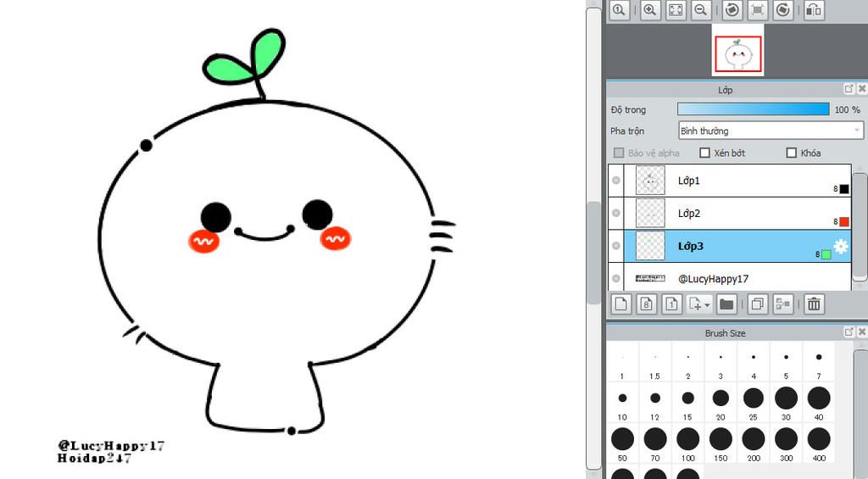Create a new layer folder

726,304
